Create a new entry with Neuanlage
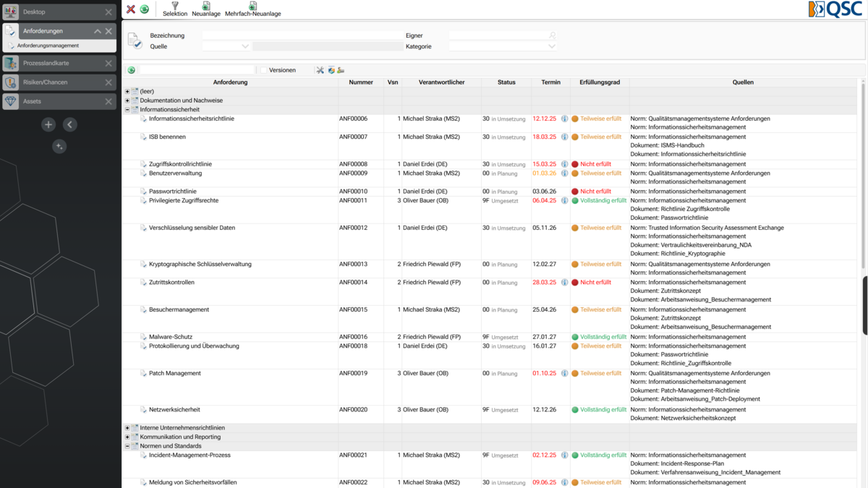Screen dimensions: 868x488 206,9
